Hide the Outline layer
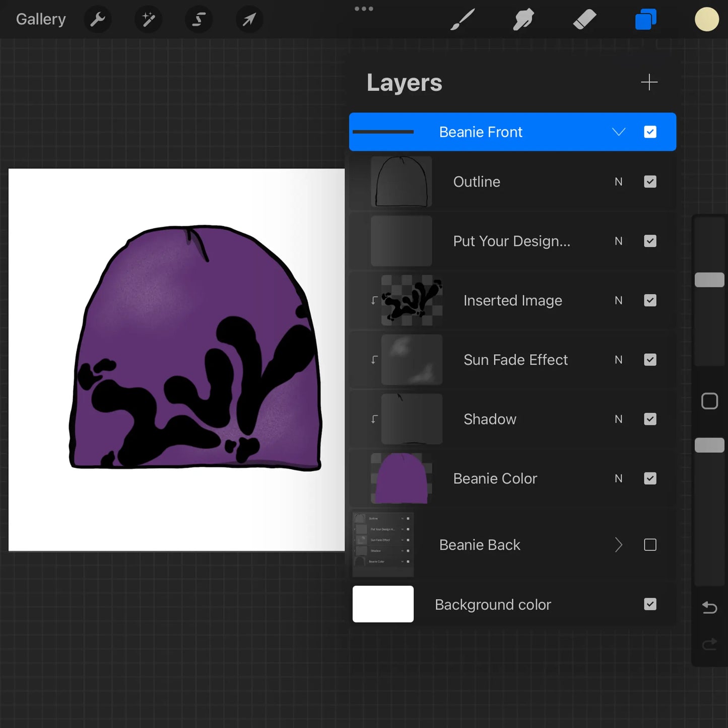728x728 pixels. click(x=650, y=181)
